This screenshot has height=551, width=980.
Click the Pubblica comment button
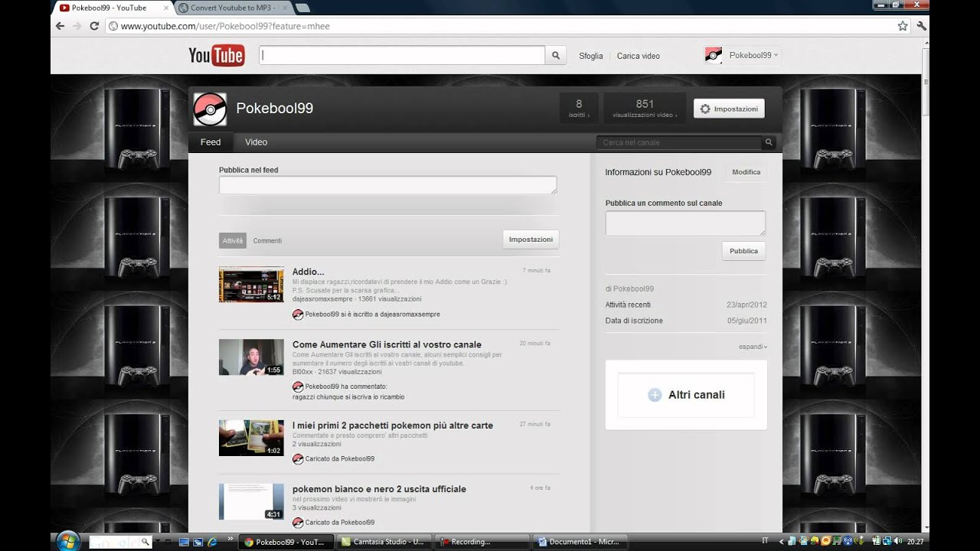coord(743,251)
